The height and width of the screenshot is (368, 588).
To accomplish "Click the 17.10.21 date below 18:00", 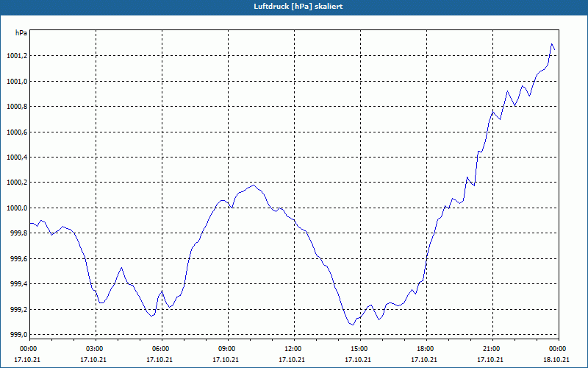I will click(x=424, y=359).
